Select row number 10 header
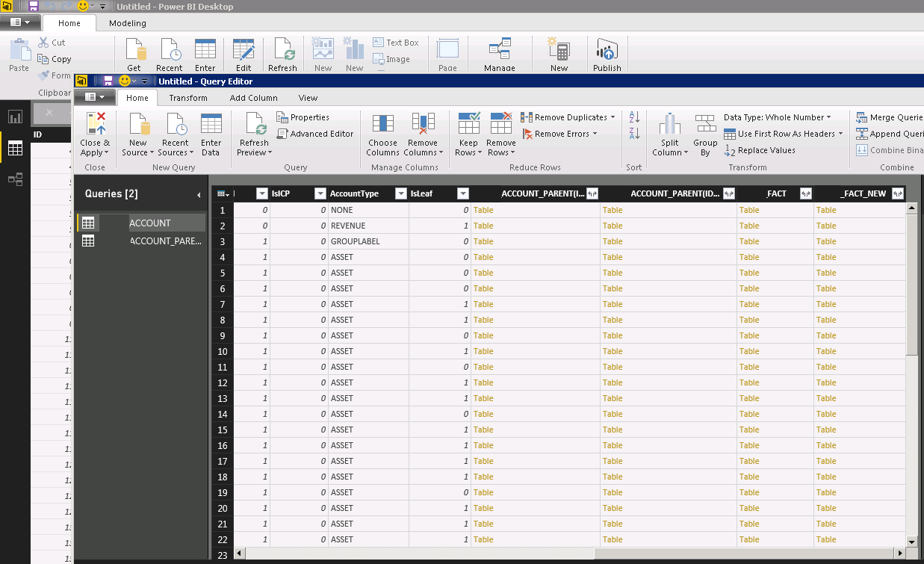The width and height of the screenshot is (924, 564). point(223,351)
